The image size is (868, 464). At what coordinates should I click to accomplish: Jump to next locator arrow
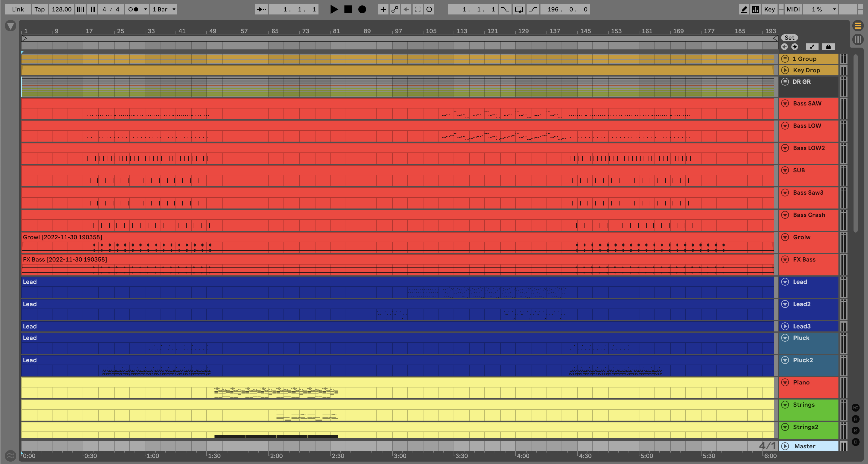point(794,47)
